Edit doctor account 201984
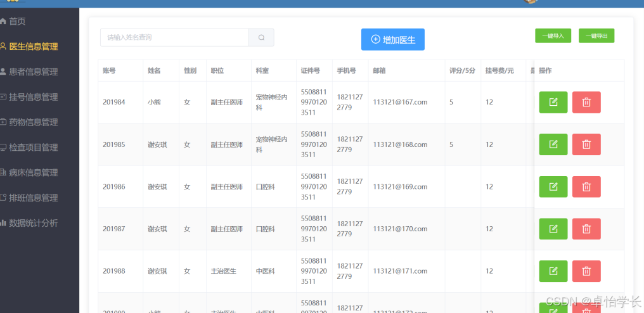The width and height of the screenshot is (644, 313). click(553, 102)
